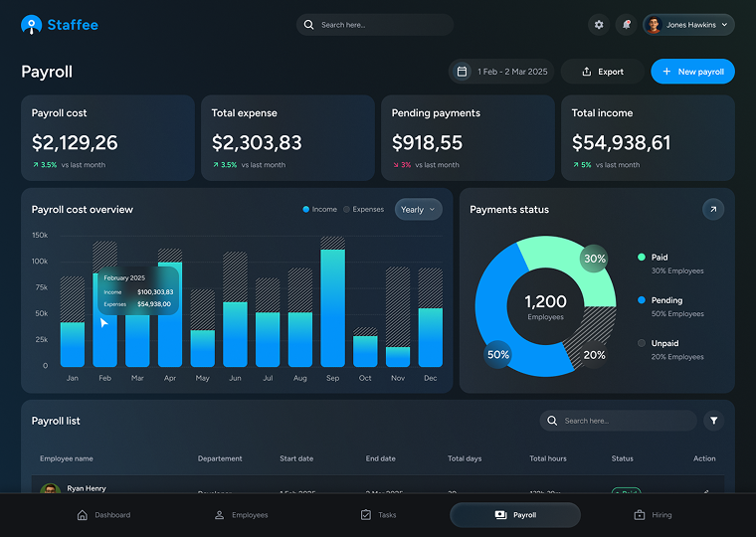Click the Paid green legend dot

click(642, 257)
